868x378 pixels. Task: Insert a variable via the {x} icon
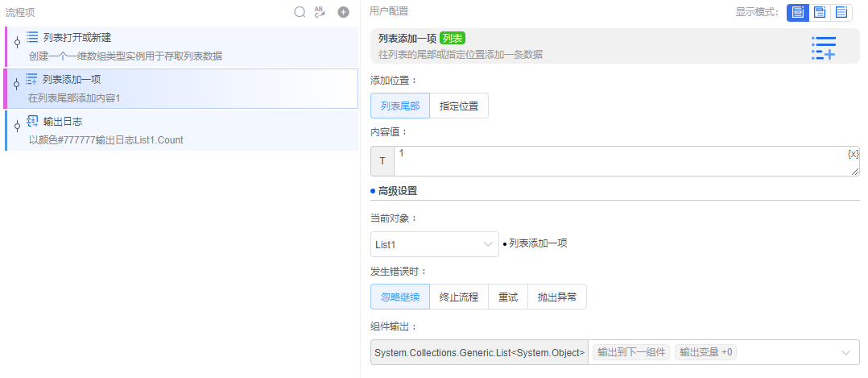(x=853, y=153)
